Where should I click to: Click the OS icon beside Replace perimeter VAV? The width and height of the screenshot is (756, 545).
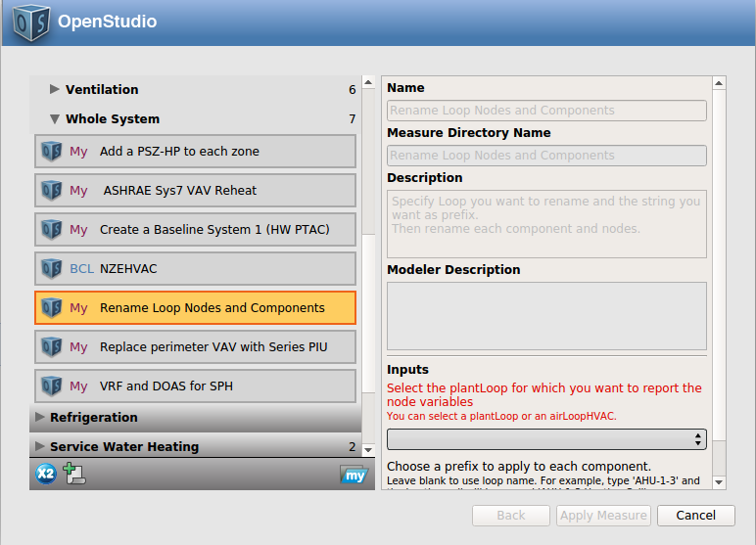tap(52, 347)
